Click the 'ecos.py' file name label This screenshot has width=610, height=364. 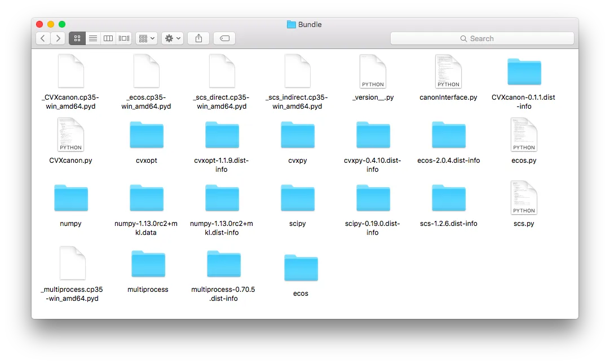tap(524, 160)
